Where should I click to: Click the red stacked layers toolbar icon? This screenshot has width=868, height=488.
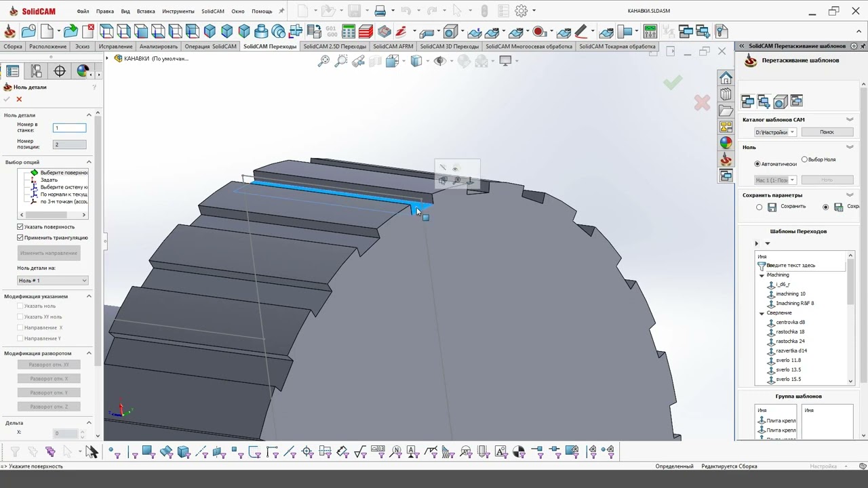[x=366, y=31]
